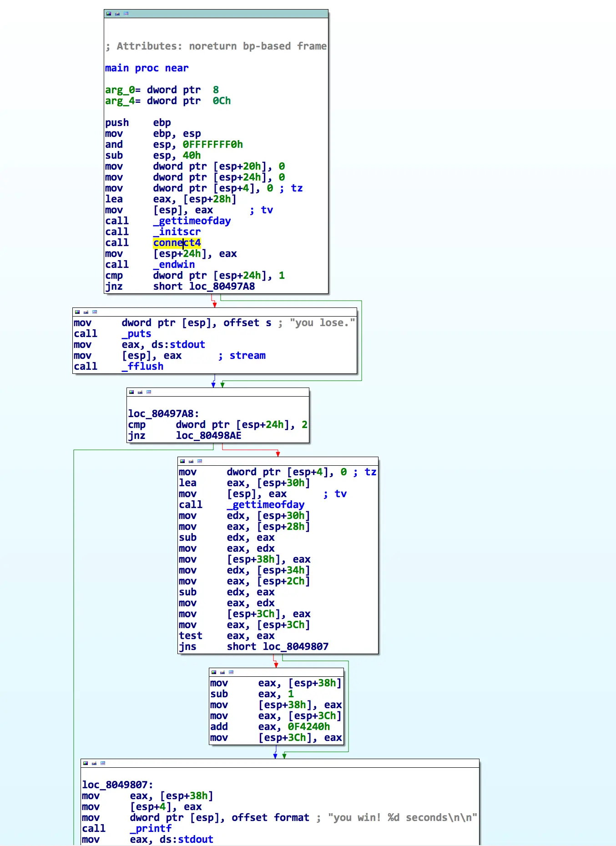
Task: Click the pencil edit icon on the loc_80497A8 node
Action: point(140,392)
